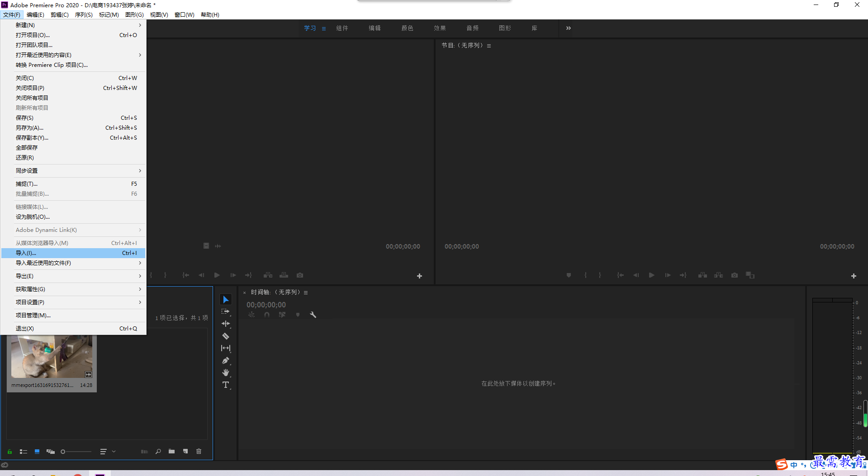The height and width of the screenshot is (476, 868).
Task: Choose 退出(X) from File menu
Action: click(73, 328)
